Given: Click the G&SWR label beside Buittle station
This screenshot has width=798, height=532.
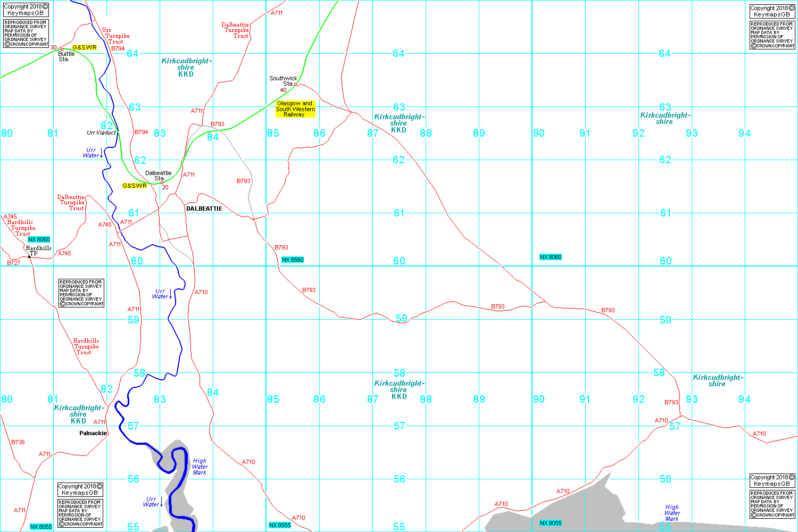Looking at the screenshot, I should [x=85, y=47].
